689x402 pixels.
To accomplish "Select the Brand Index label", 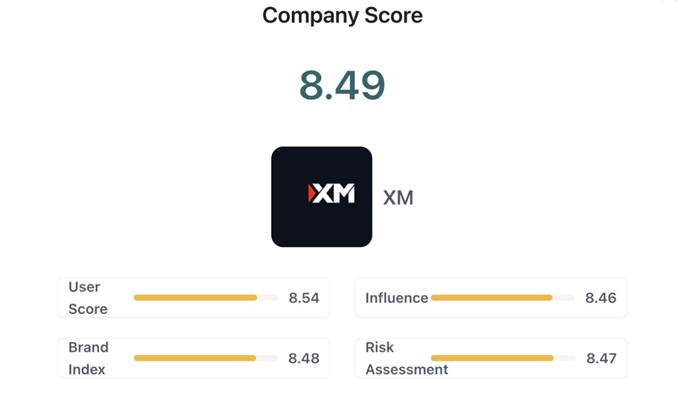I will [88, 358].
